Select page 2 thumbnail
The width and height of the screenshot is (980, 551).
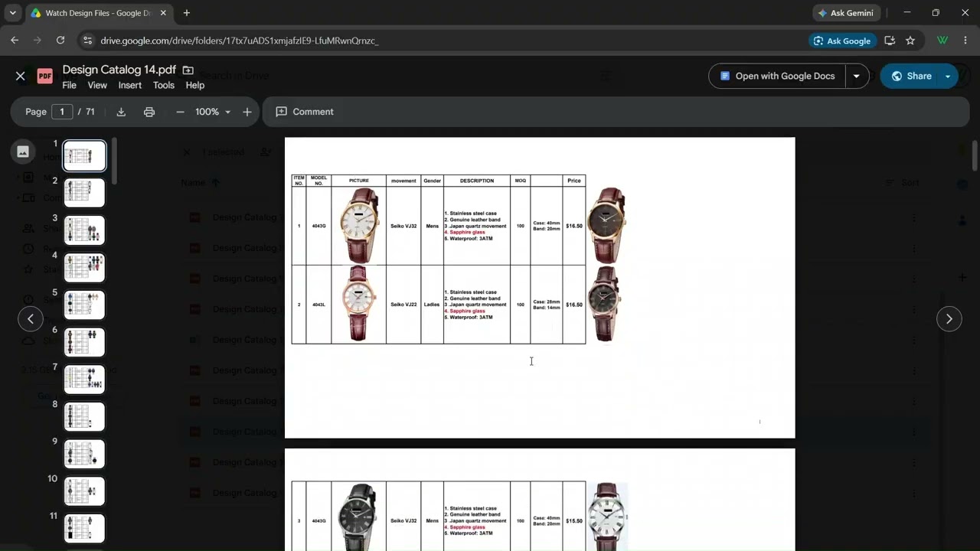pos(84,193)
